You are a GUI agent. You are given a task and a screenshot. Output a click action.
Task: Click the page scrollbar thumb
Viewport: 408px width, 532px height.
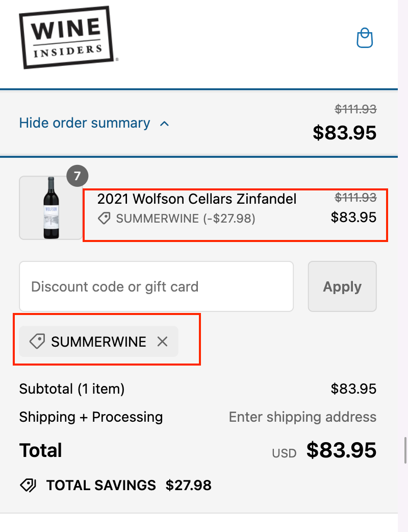point(405,449)
